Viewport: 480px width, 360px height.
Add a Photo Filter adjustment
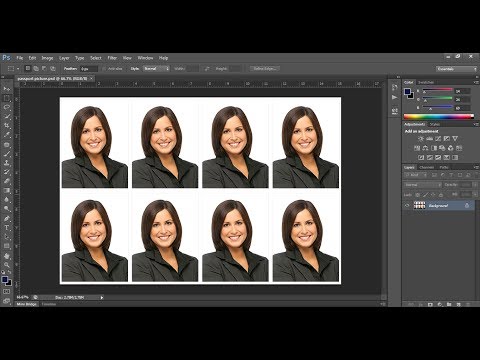tap(442, 148)
